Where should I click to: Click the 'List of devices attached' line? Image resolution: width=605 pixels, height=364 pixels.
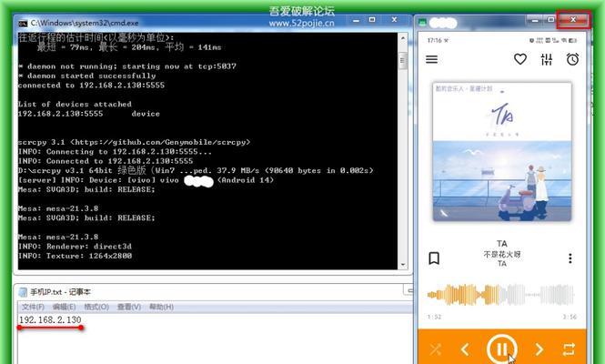coord(75,105)
